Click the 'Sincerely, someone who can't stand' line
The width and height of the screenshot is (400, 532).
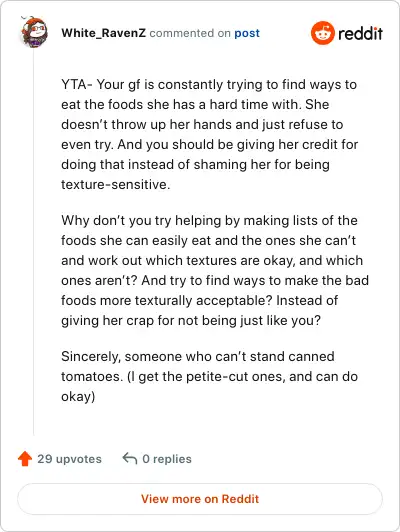click(198, 357)
